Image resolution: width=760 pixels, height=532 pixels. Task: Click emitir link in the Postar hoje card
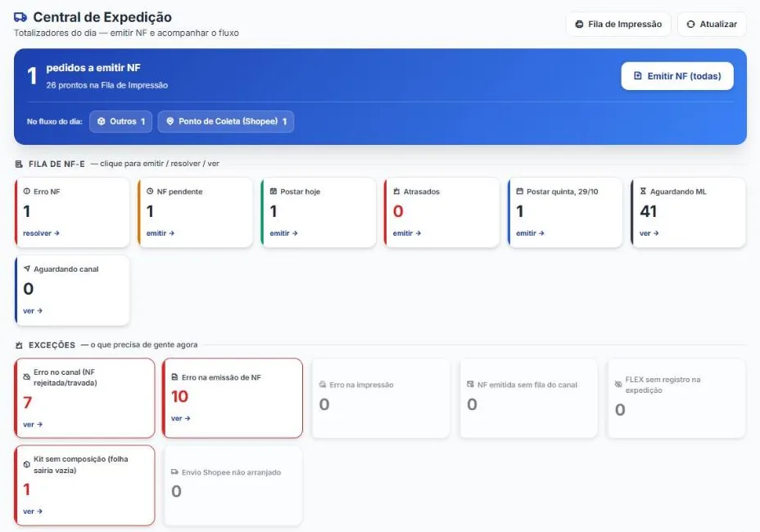[x=283, y=233]
